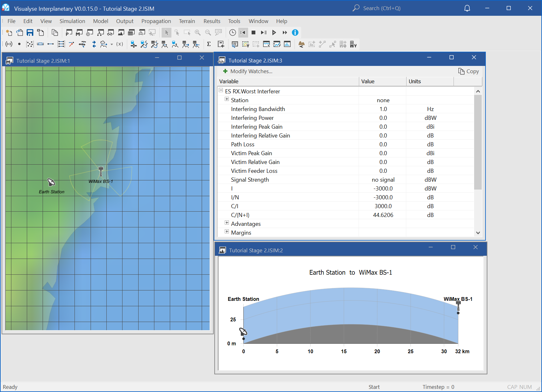This screenshot has width=542, height=392.
Task: Select the Earth Station on the map
Action: [51, 182]
